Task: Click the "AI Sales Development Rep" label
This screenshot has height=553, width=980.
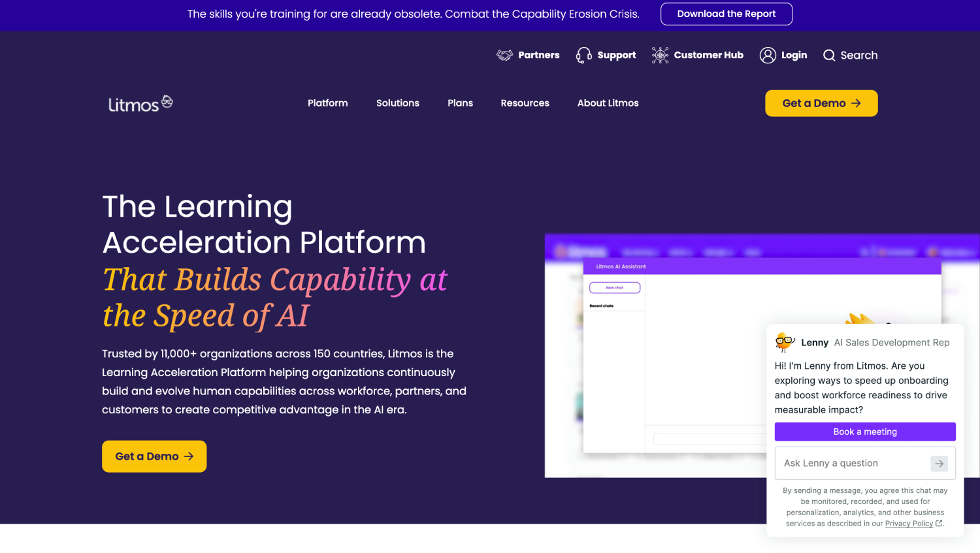Action: [892, 343]
